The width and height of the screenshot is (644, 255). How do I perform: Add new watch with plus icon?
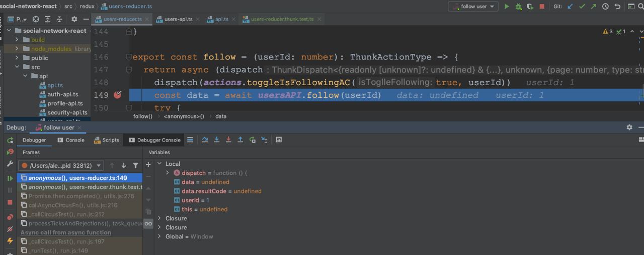148,164
